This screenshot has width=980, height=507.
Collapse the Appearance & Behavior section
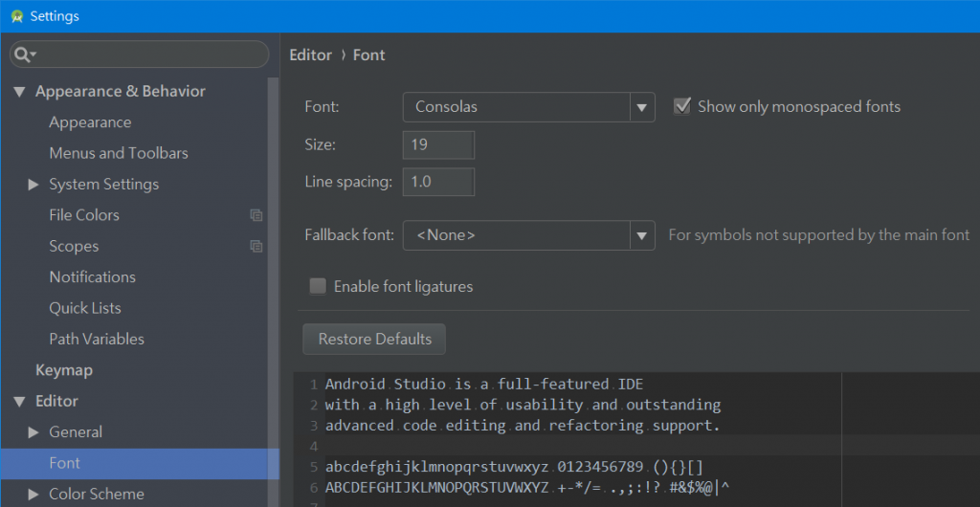click(19, 92)
